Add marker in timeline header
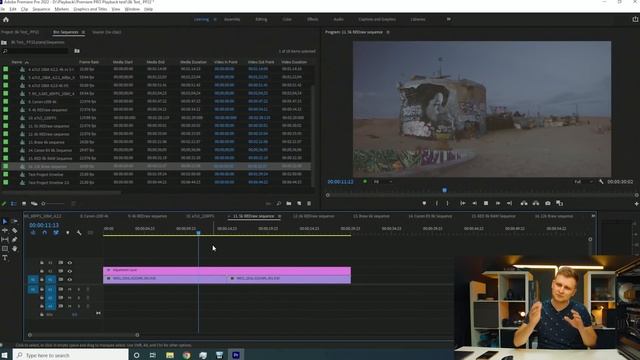The height and width of the screenshot is (360, 640). pyautogui.click(x=67, y=233)
